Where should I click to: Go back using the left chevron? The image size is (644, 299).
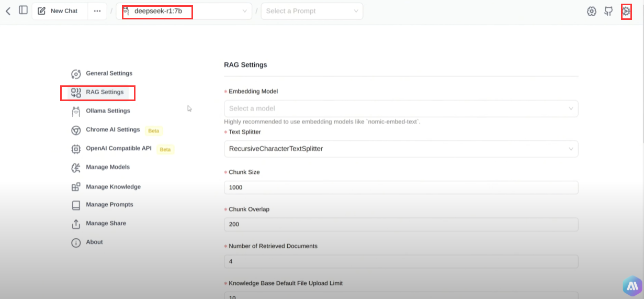[x=8, y=10]
